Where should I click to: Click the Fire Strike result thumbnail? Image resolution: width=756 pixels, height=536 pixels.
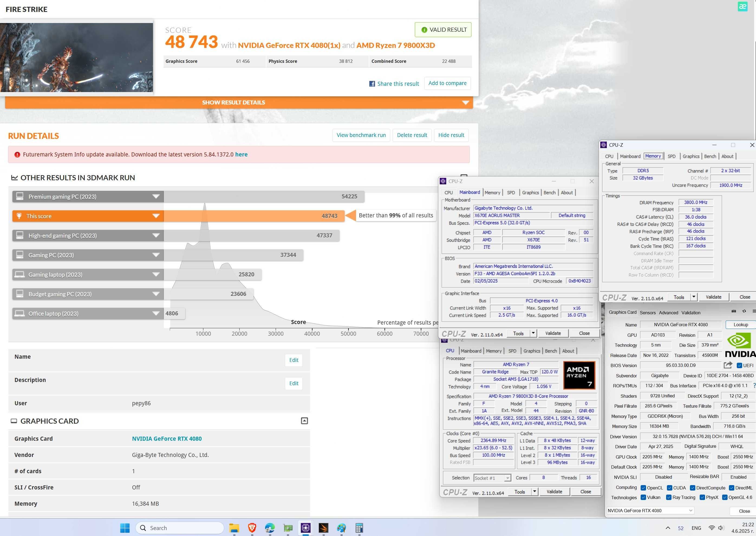tap(76, 57)
